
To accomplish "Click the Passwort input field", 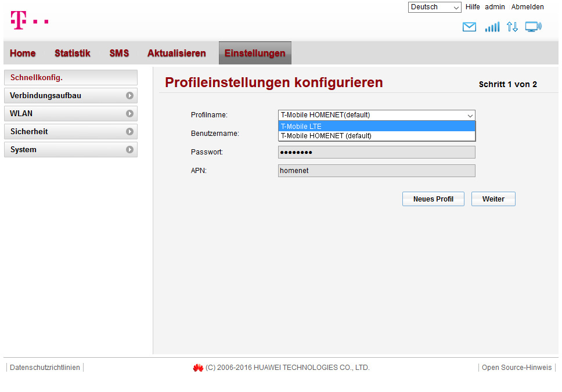I will click(x=376, y=152).
